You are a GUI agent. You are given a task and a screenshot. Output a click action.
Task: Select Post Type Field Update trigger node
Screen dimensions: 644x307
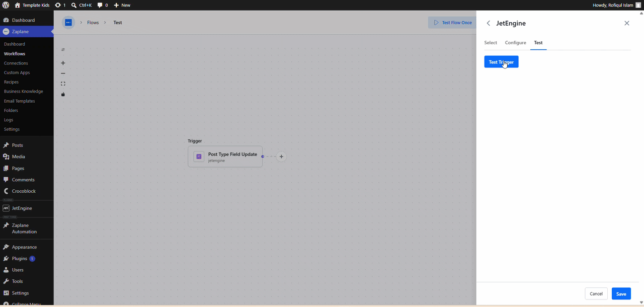tap(225, 157)
